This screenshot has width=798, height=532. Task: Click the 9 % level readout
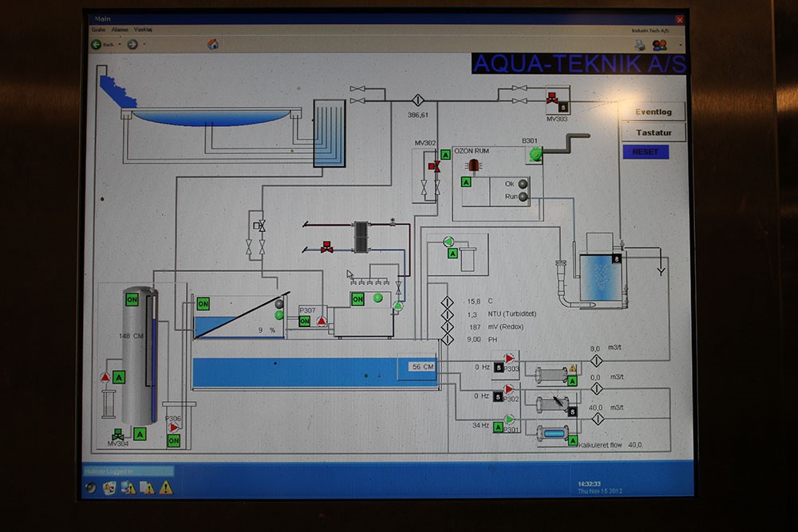tap(267, 330)
